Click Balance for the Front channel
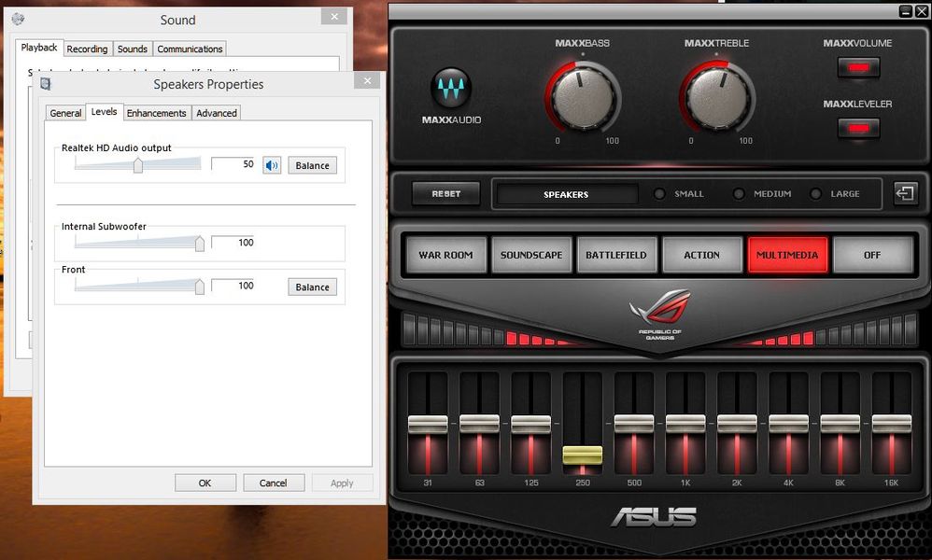 coord(312,287)
